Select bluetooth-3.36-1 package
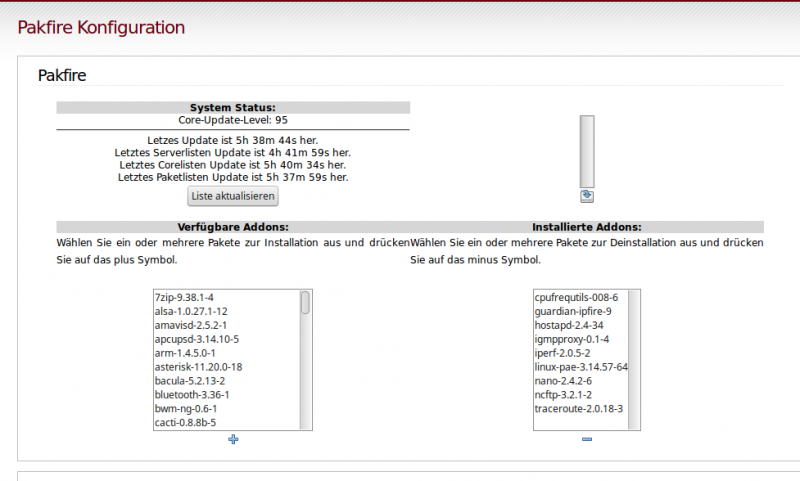Viewport: 800px width, 481px height. (x=227, y=395)
